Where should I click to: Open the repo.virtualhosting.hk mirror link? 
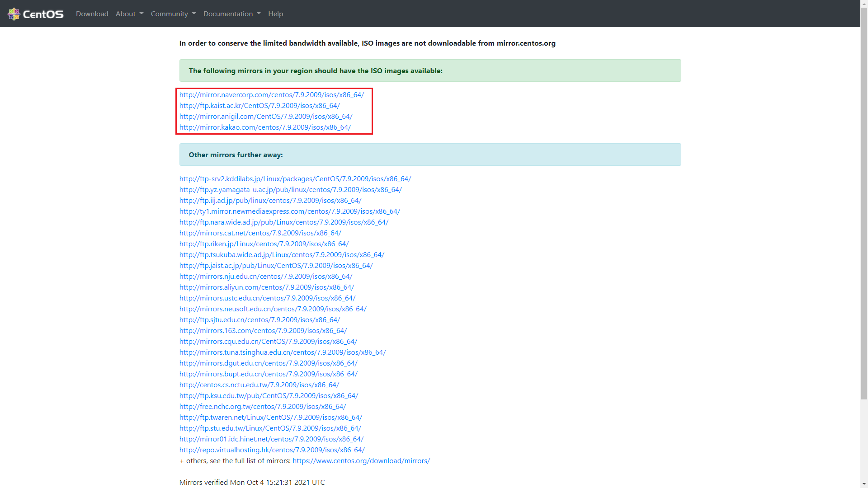click(272, 450)
